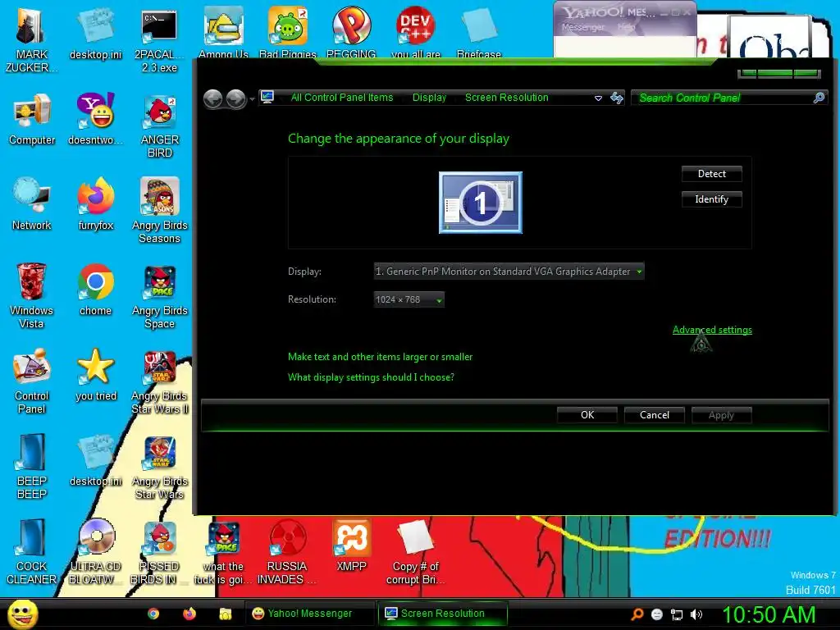840x630 pixels.
Task: Switch to Yahoo! Messenger taskbar button
Action: (310, 614)
